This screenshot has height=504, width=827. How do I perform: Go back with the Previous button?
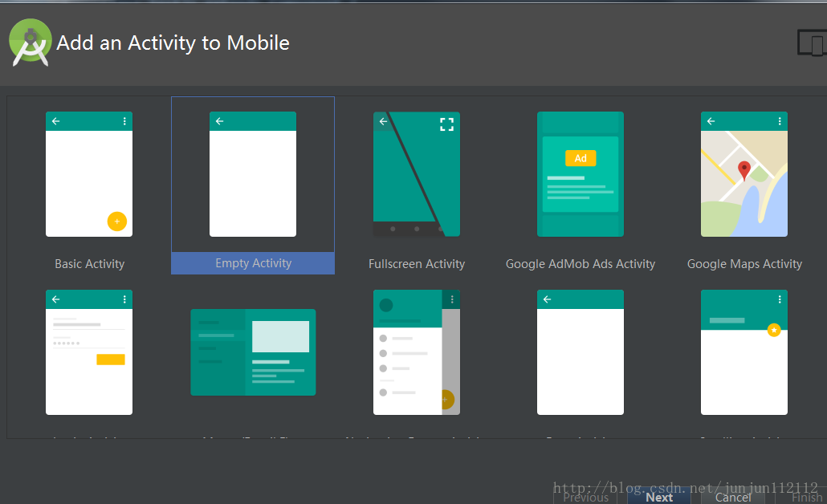tap(585, 497)
